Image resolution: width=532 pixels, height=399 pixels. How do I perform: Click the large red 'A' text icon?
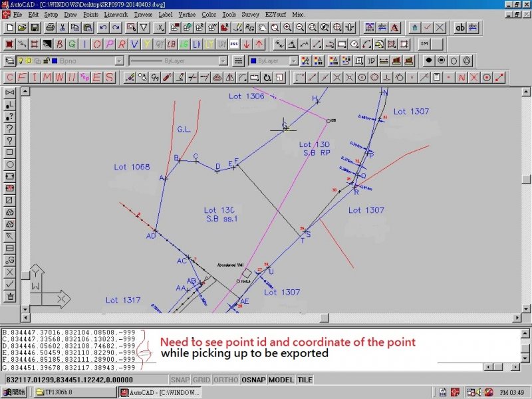pos(395,28)
